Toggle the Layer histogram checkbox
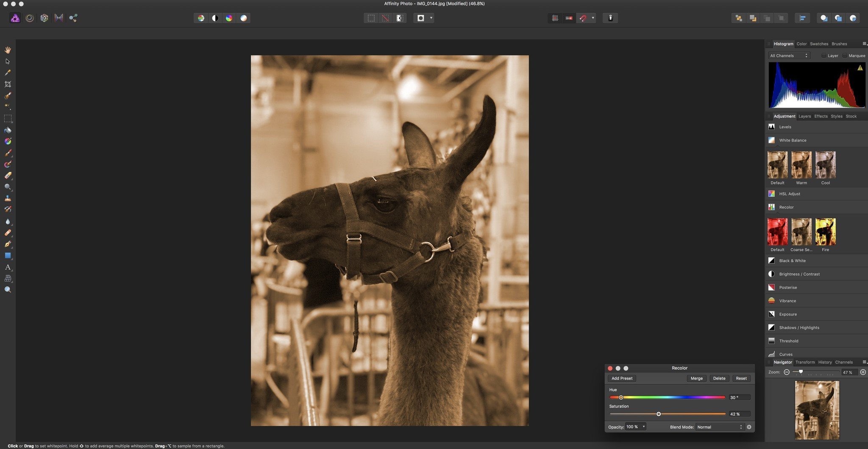This screenshot has width=868, height=449. 824,55
